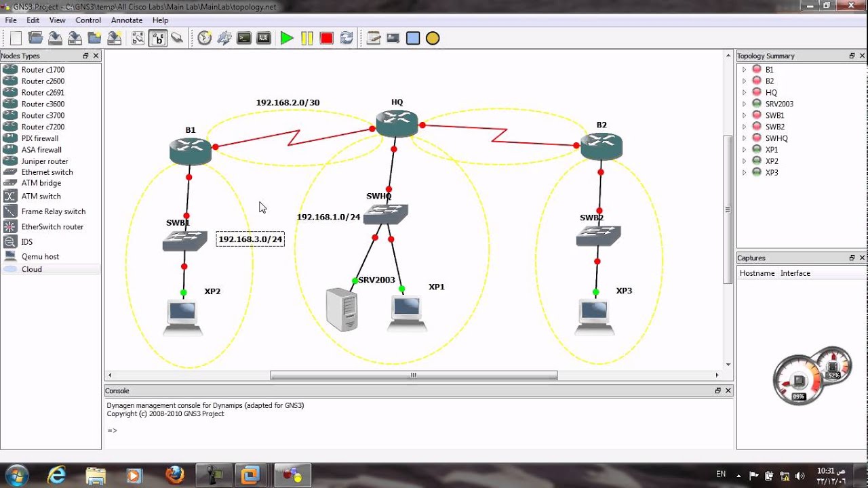Viewport: 868px width, 488px height.
Task: Click the Hostname column header in Captures
Action: tap(757, 273)
